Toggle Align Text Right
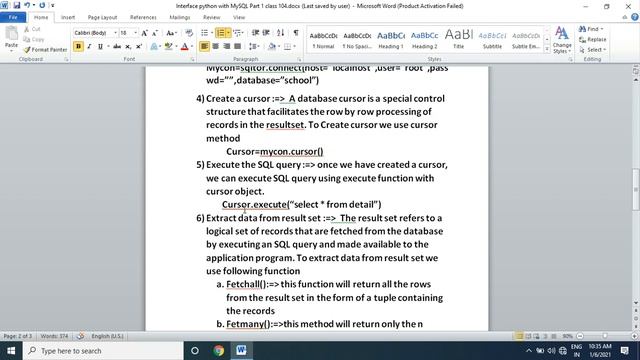Viewport: 640px width, 360px height. coord(227,46)
